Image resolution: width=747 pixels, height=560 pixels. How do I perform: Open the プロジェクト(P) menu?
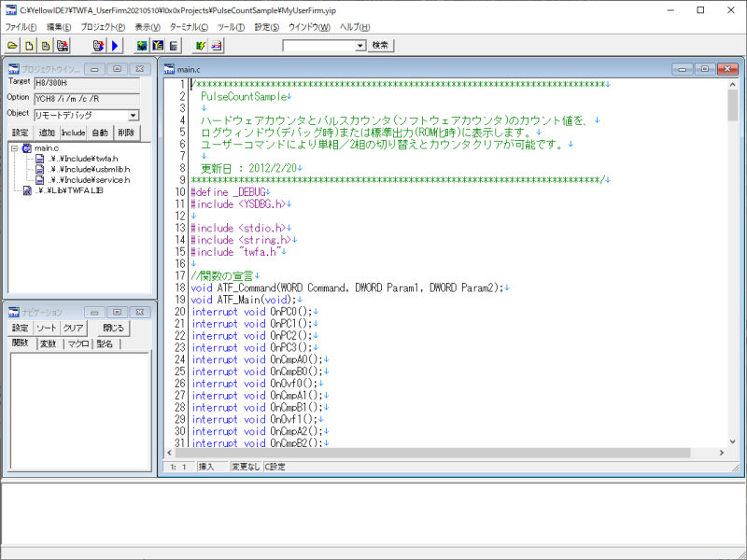[x=103, y=27]
